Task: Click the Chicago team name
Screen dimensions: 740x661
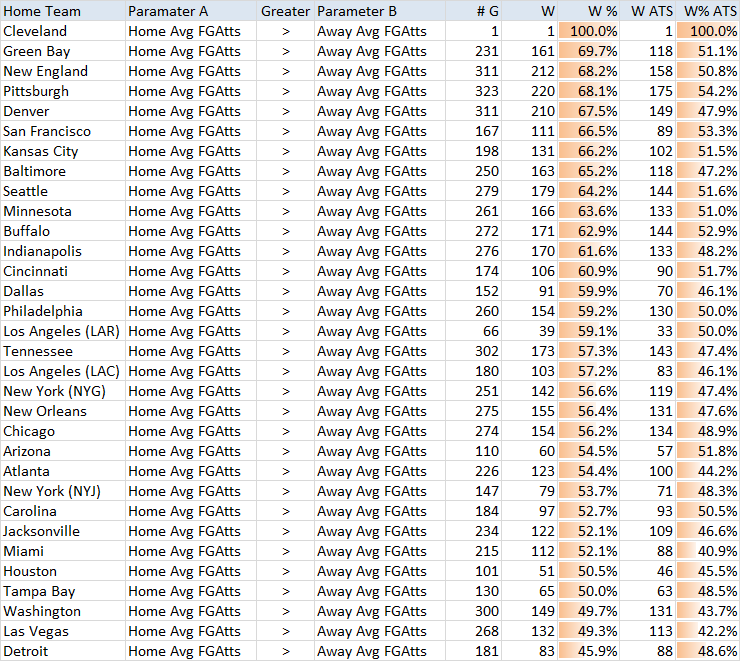Action: (x=63, y=431)
